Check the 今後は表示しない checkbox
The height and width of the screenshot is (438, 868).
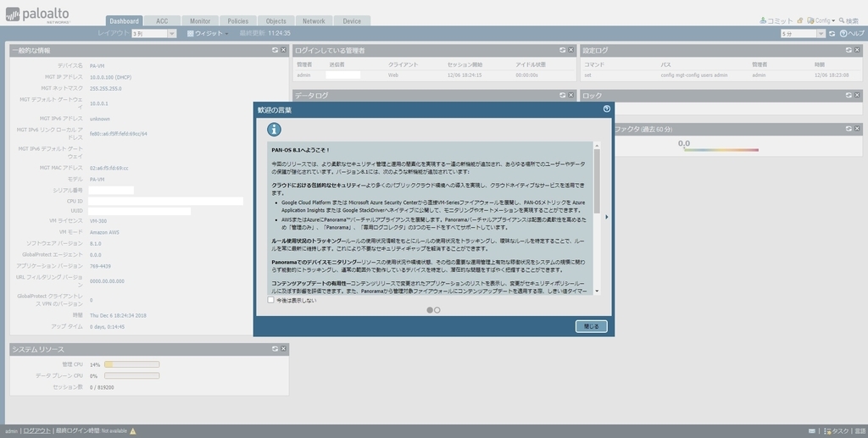point(270,300)
